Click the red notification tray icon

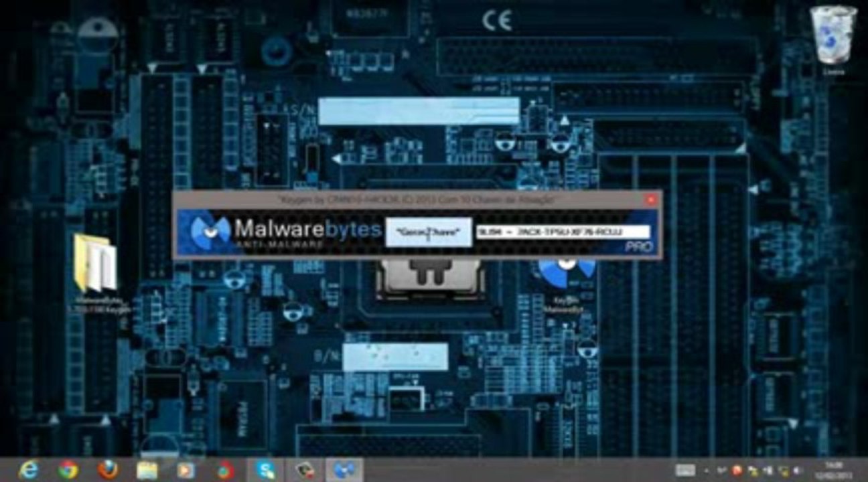point(737,471)
